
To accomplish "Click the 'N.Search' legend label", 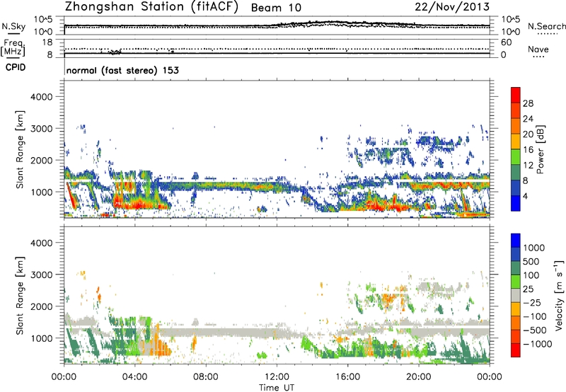I will click(547, 26).
